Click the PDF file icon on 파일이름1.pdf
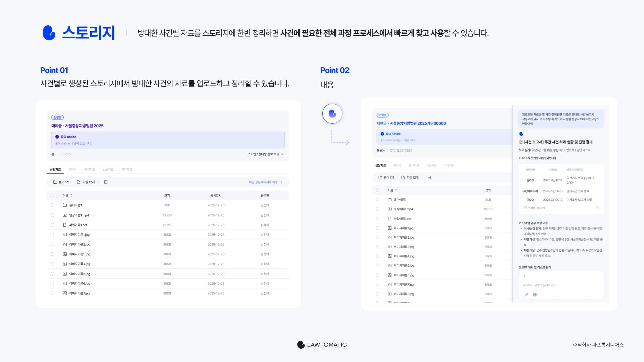Viewport: 644px width, 362px height. tap(64, 225)
